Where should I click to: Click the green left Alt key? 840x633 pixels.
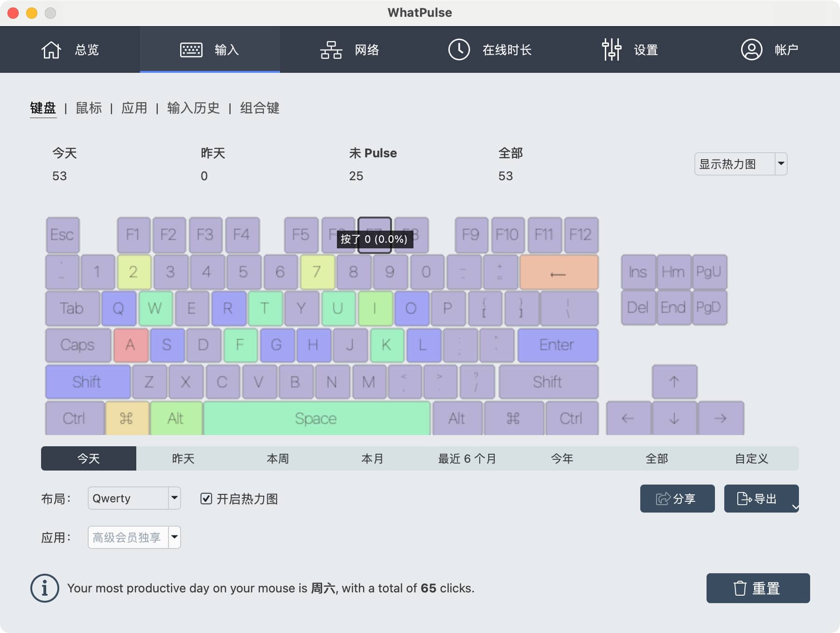click(176, 418)
